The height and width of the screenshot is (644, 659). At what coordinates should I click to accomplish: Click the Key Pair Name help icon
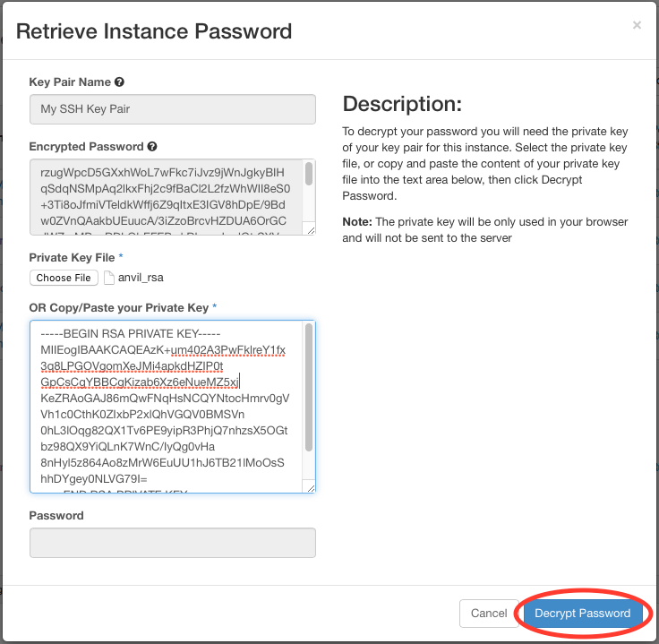coord(119,82)
